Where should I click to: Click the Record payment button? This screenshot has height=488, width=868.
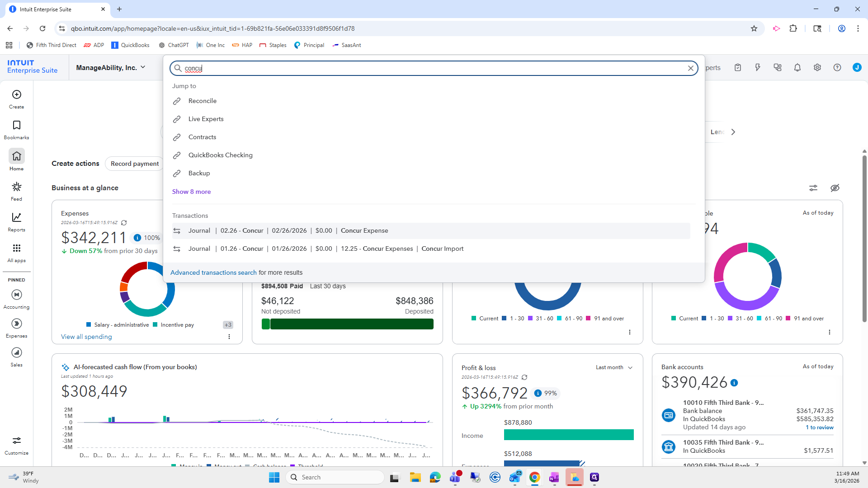pos(134,164)
